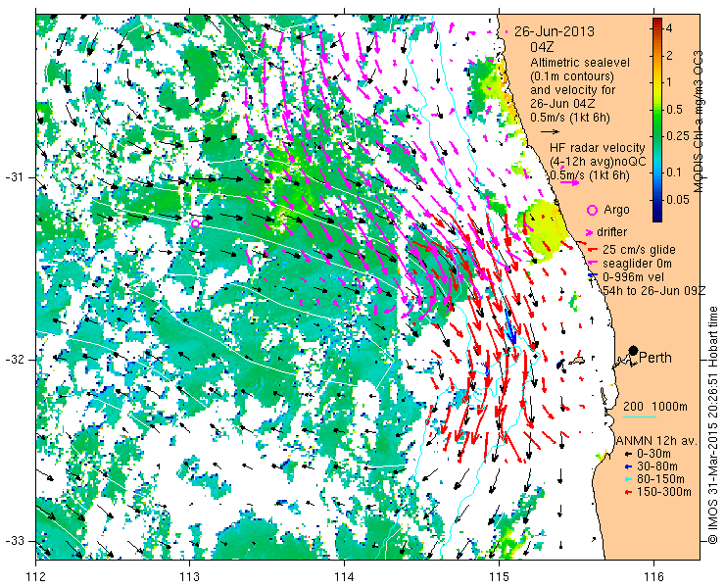The image size is (725, 588).
Task: Click the colorbar tick label 0.25
Action: point(676,136)
